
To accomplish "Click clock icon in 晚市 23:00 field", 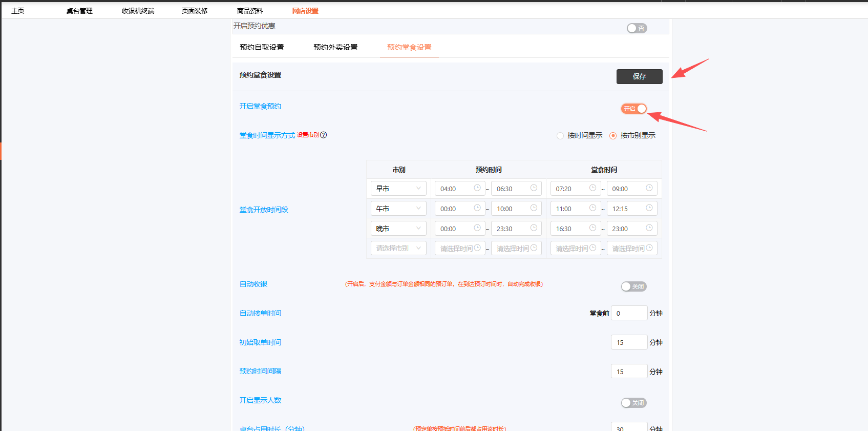I will [649, 228].
